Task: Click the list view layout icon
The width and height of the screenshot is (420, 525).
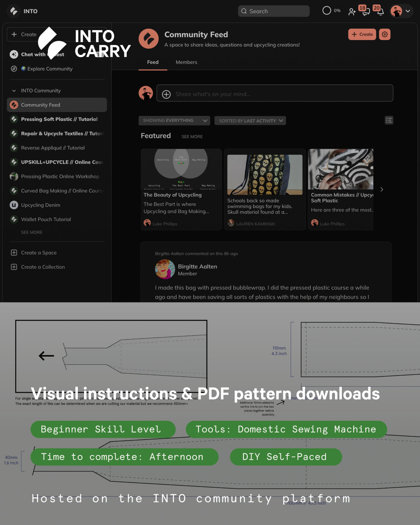Action: [x=388, y=121]
